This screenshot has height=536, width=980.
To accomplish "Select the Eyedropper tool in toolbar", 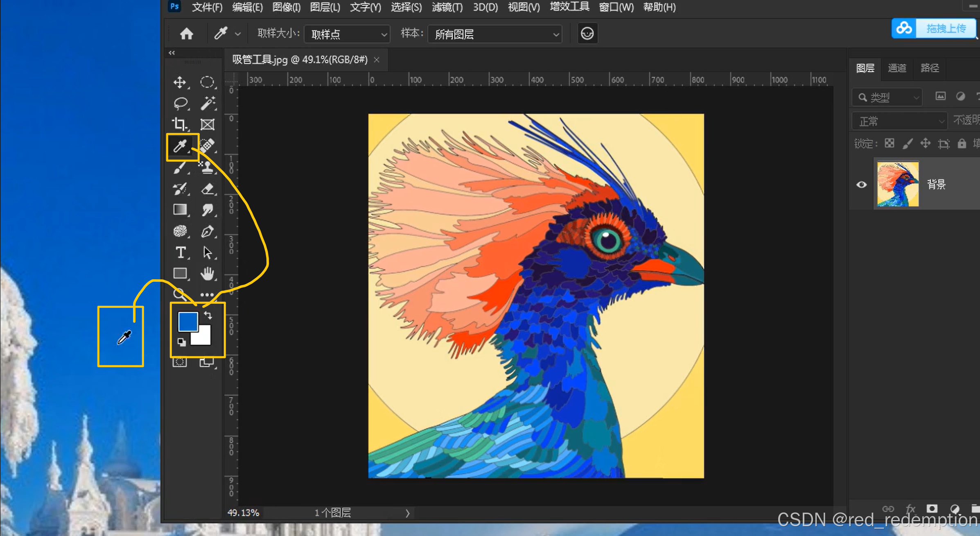I will tap(181, 145).
